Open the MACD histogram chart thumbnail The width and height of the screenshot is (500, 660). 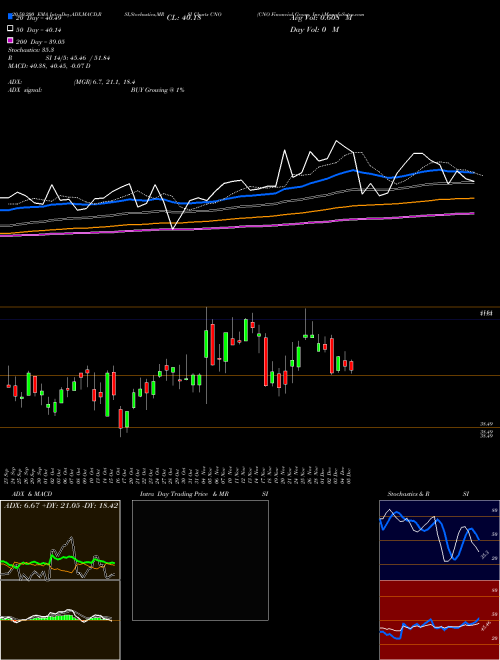pyautogui.click(x=60, y=620)
